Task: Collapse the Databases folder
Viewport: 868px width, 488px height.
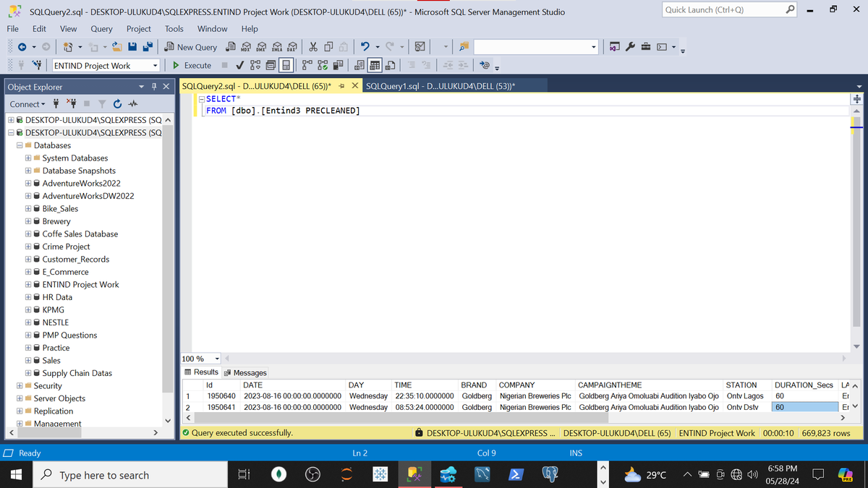Action: pyautogui.click(x=20, y=145)
